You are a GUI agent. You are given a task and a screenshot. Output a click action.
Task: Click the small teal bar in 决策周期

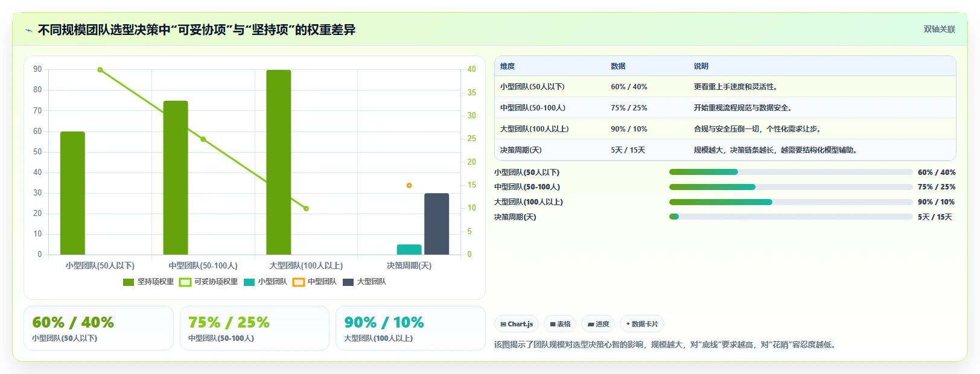click(x=409, y=249)
